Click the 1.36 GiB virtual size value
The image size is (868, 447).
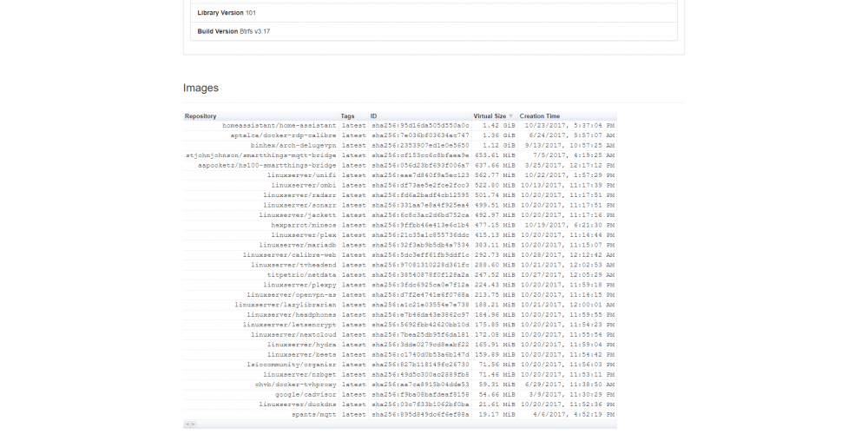pos(499,135)
